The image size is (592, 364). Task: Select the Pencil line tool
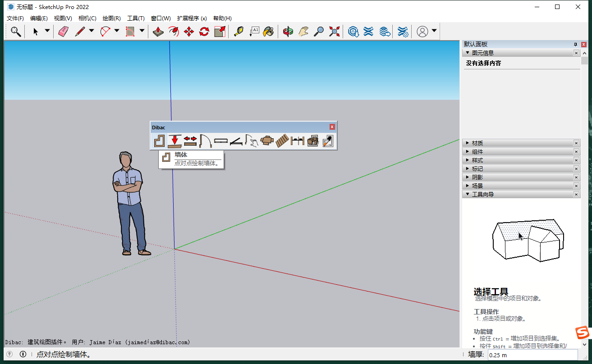(x=80, y=32)
